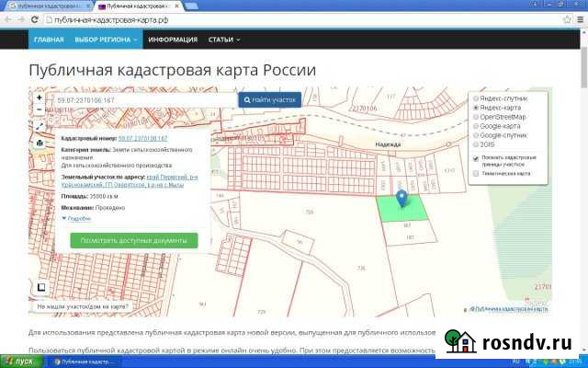The width and height of the screenshot is (588, 368).
Task: Click the print map icon below ruler
Action: [40, 144]
